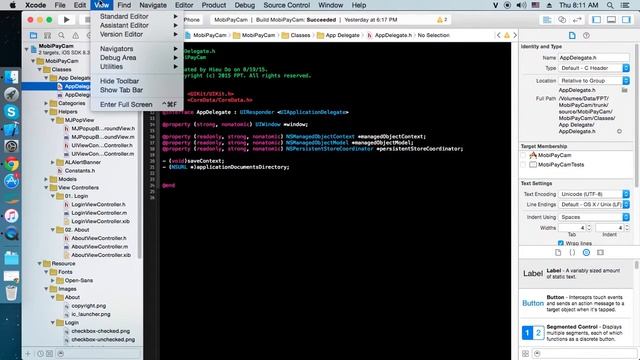Select LoginViewController.xib in navigator
Image resolution: width=640 pixels, height=360 pixels.
click(100, 221)
